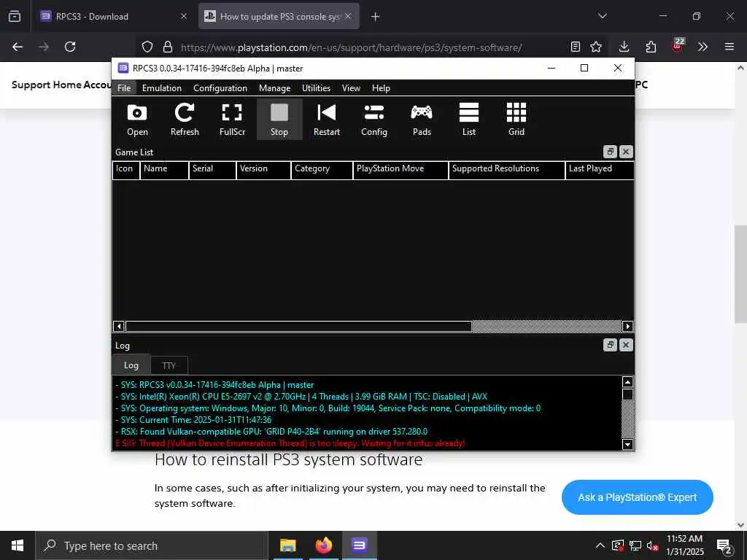Open File Explorer from taskbar
747x560 pixels.
click(x=287, y=545)
